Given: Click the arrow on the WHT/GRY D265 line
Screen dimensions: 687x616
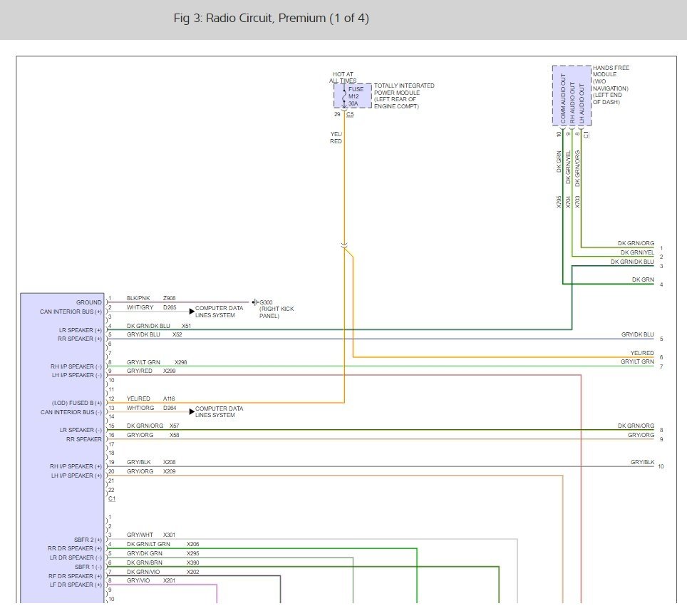Looking at the screenshot, I should coord(191,312).
